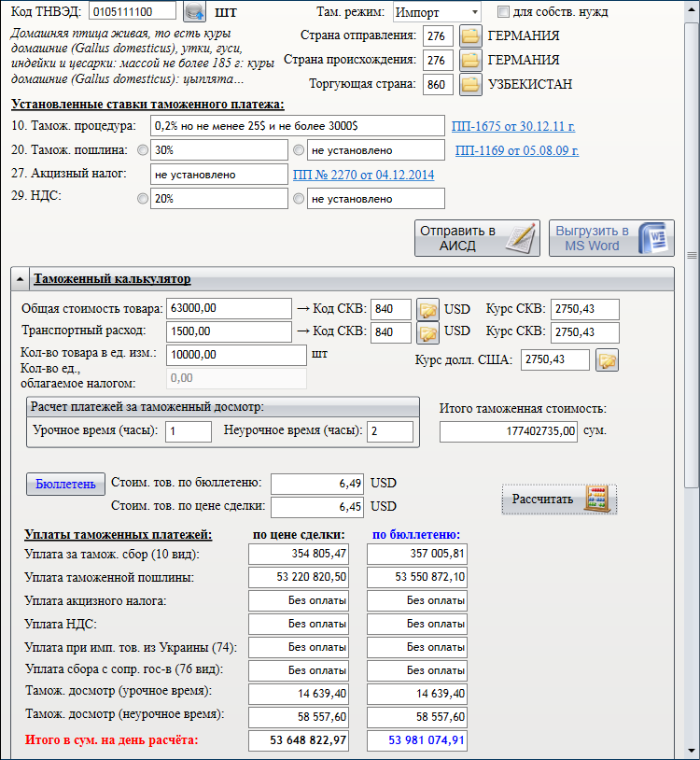This screenshot has height=760, width=700.
Task: Click customs duty value 53 550 872,10
Action: coord(417,577)
